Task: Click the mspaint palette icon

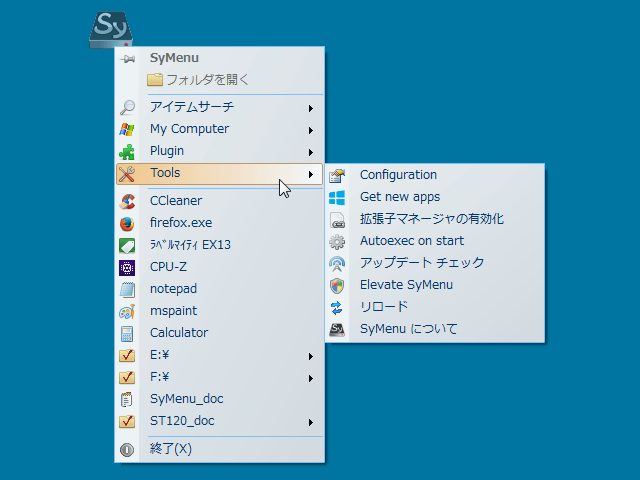Action: (x=127, y=312)
